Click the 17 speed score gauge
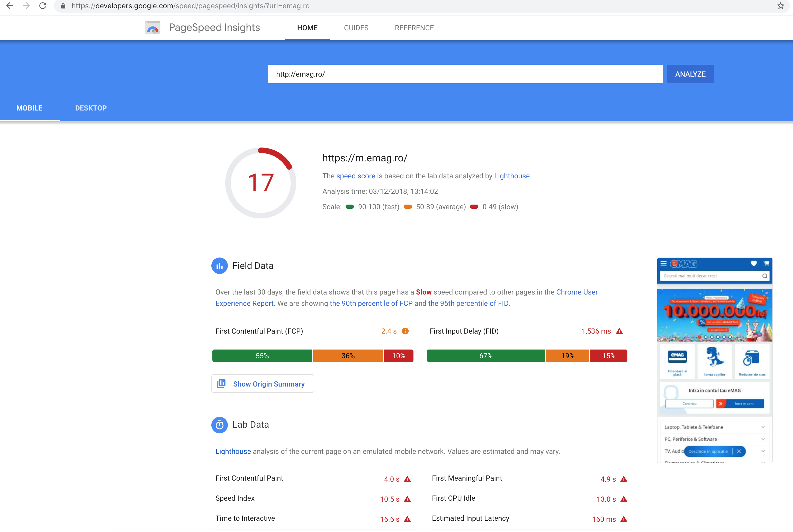The width and height of the screenshot is (793, 532). click(260, 183)
